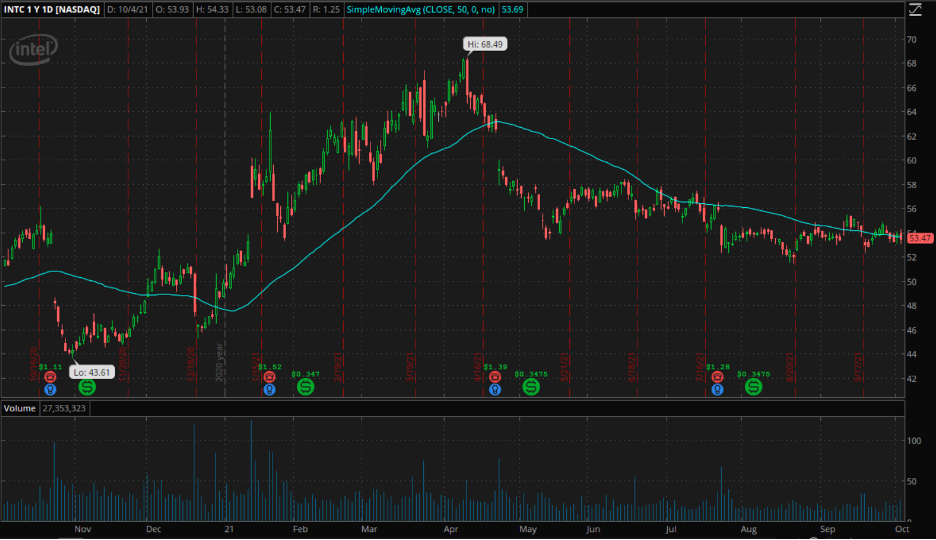Screen dimensions: 936x540
Task: Click the 8/20/21 expiration date marker
Action: click(x=790, y=368)
